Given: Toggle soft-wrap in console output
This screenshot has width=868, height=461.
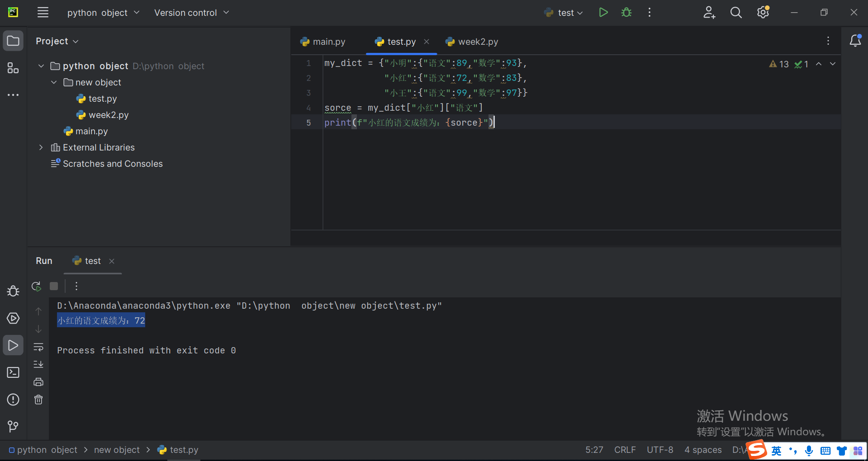Looking at the screenshot, I should click(38, 347).
